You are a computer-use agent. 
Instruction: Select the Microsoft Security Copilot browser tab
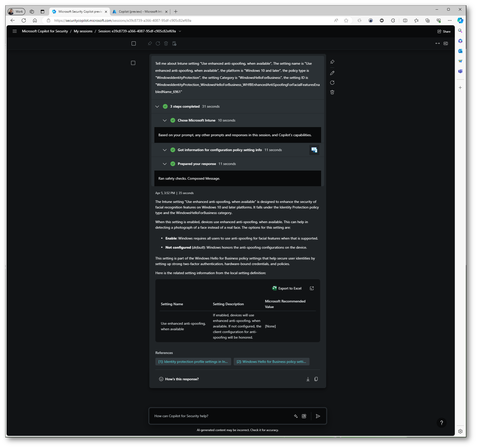pyautogui.click(x=80, y=12)
